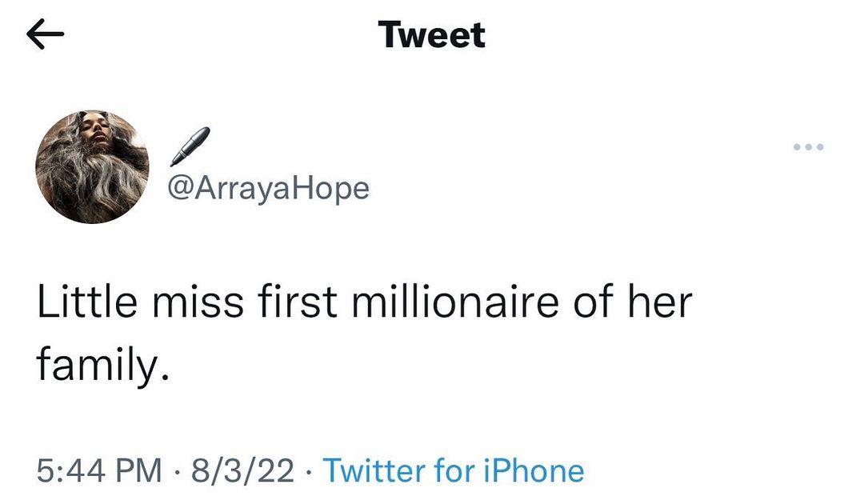Click the Twitter for iPhone source link
The height and width of the screenshot is (504, 864).
coord(453,470)
